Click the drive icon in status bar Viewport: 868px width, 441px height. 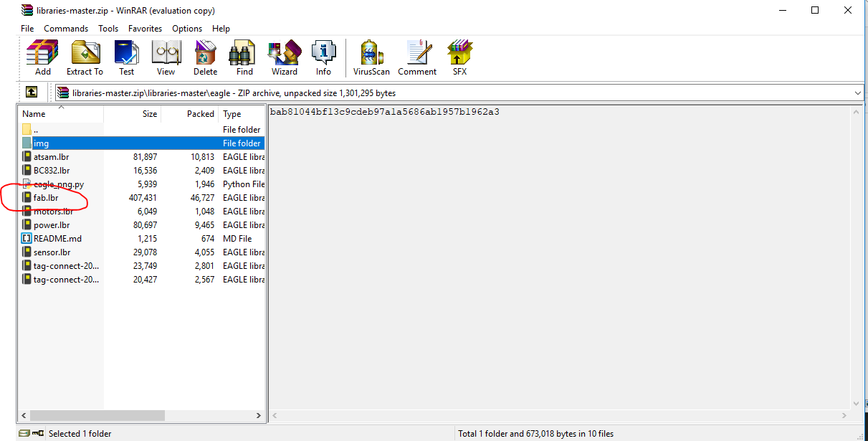pos(24,433)
